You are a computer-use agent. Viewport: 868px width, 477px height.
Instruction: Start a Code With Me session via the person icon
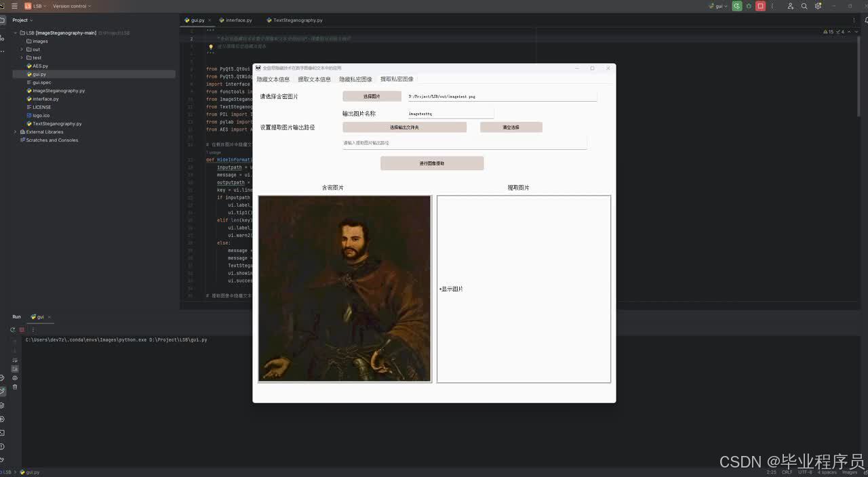point(792,5)
